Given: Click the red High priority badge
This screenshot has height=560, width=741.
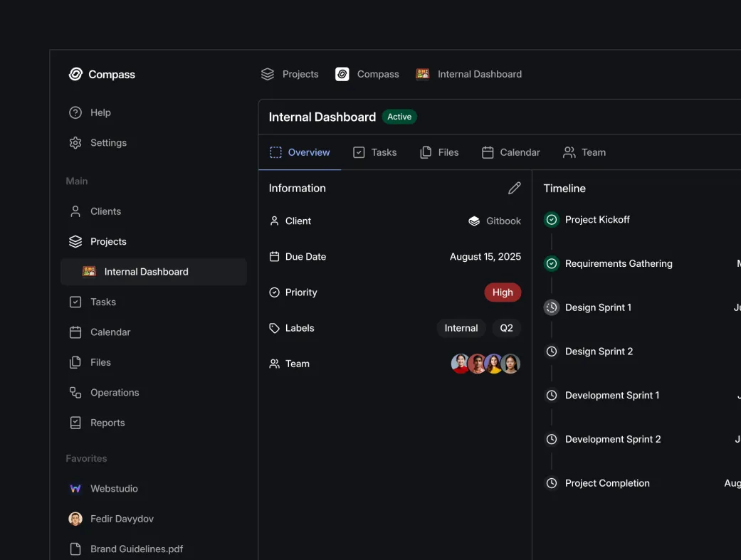Looking at the screenshot, I should [x=503, y=292].
